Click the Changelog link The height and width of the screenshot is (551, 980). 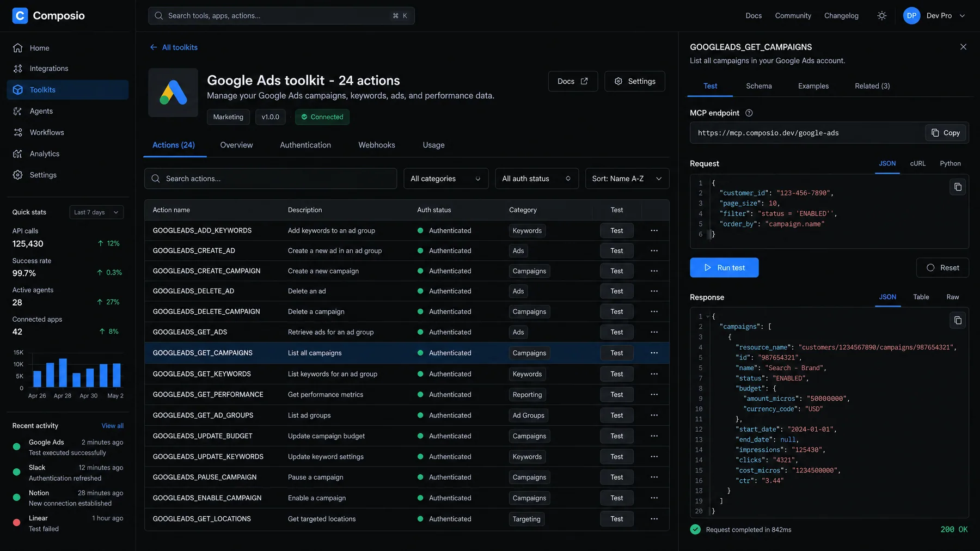coord(841,16)
